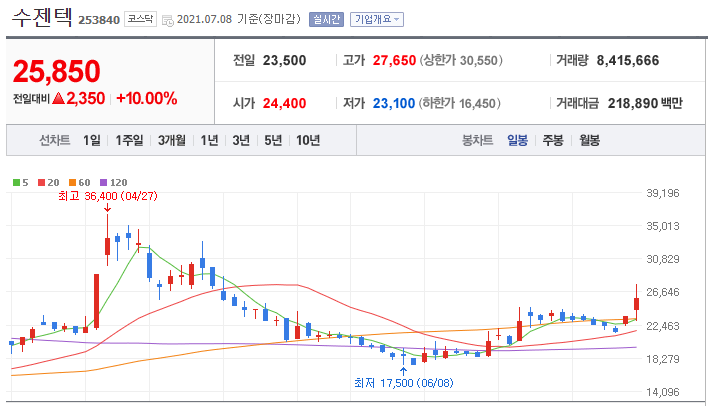Viewport: 708px width, 406px height.
Task: Click the stock code 253840
Action: click(x=99, y=20)
